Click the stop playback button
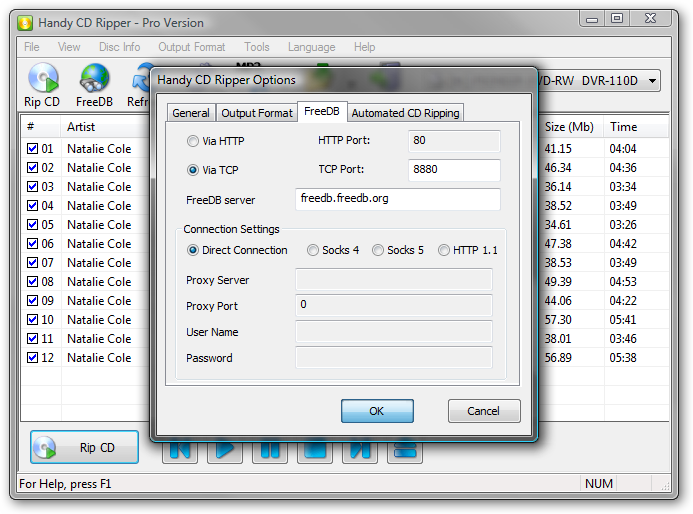693x514 pixels. (x=315, y=451)
